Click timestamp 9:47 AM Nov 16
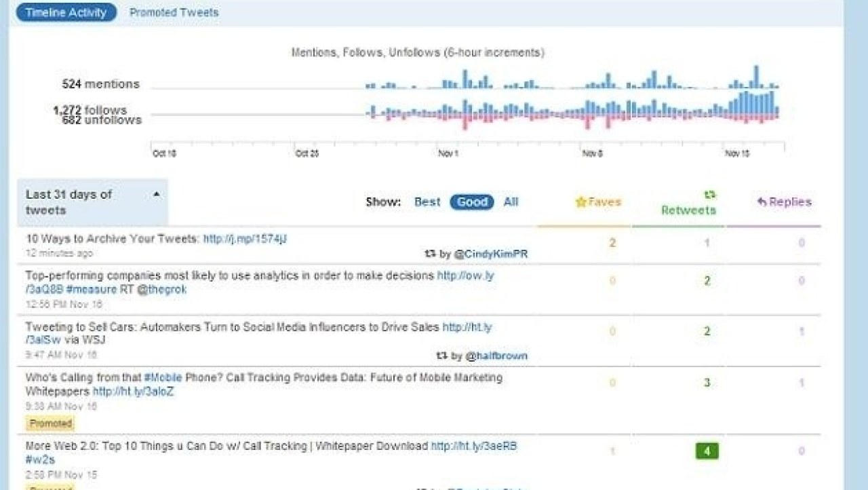Image resolution: width=868 pixels, height=490 pixels. (61, 355)
